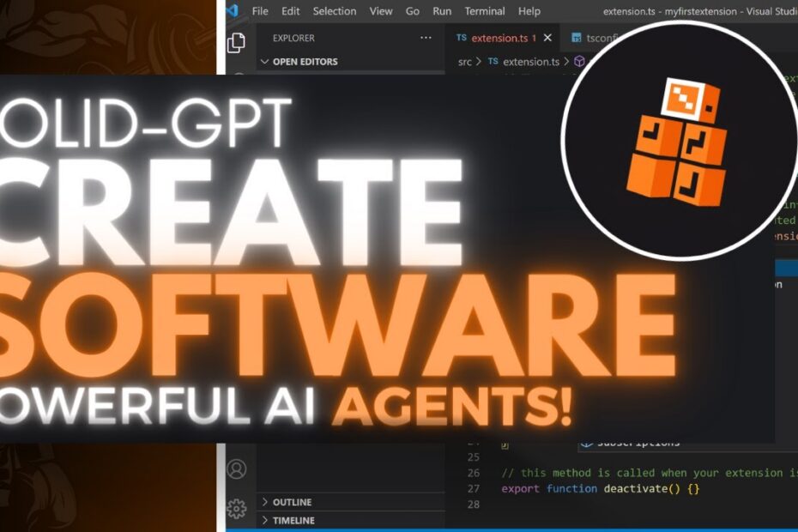This screenshot has width=798, height=532.
Task: Open the Edit menu
Action: point(290,11)
